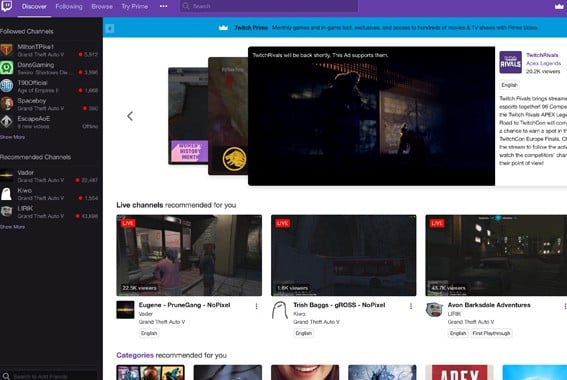Click English tag under Eugene PruneGang stream
This screenshot has width=567, height=380.
[149, 333]
